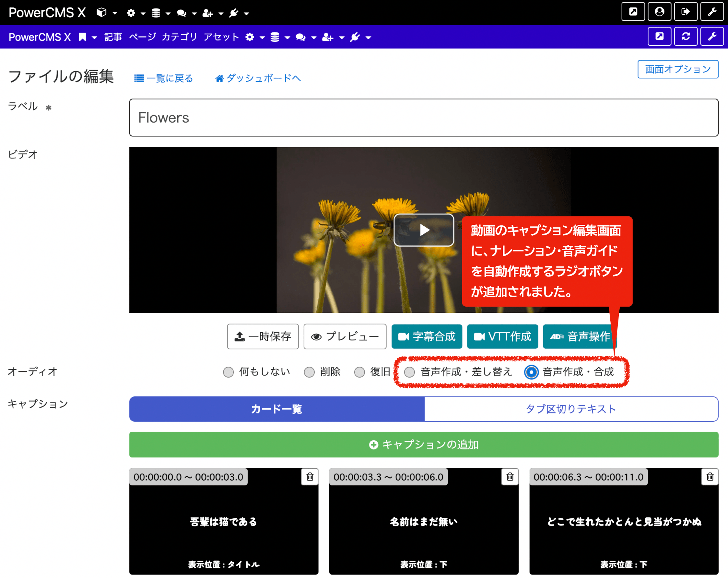Image resolution: width=728 pixels, height=578 pixels.
Task: Open the 記事 menu
Action: pos(112,37)
